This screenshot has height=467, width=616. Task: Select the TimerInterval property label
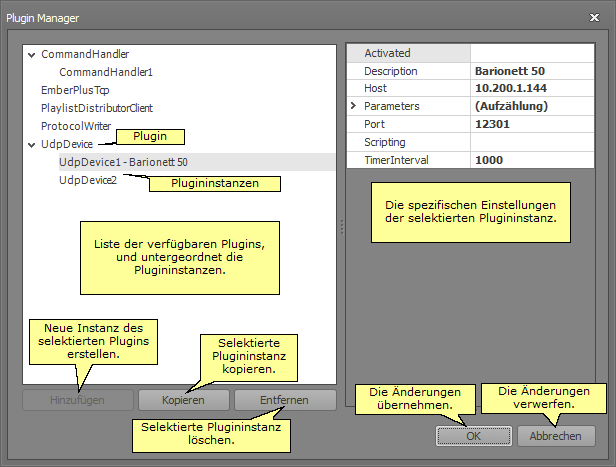[x=396, y=160]
